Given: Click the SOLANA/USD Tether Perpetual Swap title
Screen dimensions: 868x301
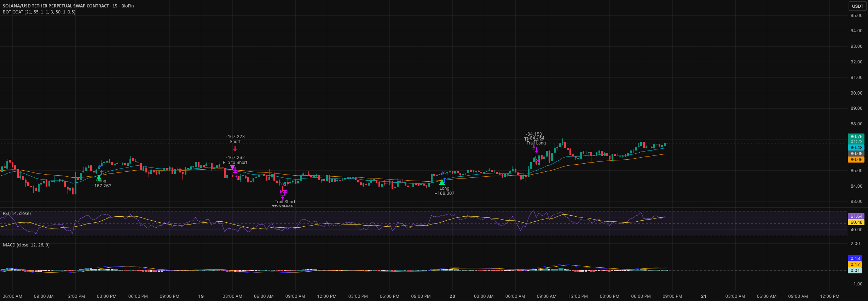Looking at the screenshot, I should click(68, 6).
